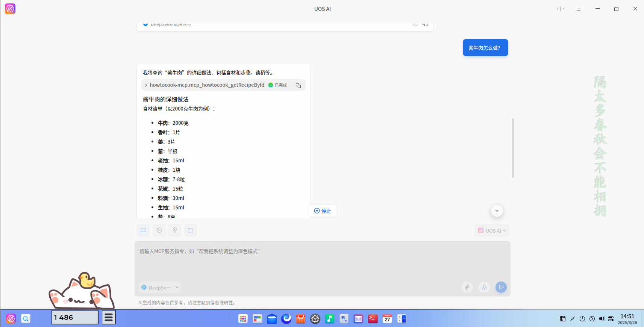
Task: Open the calendar app in the dock
Action: 387,319
